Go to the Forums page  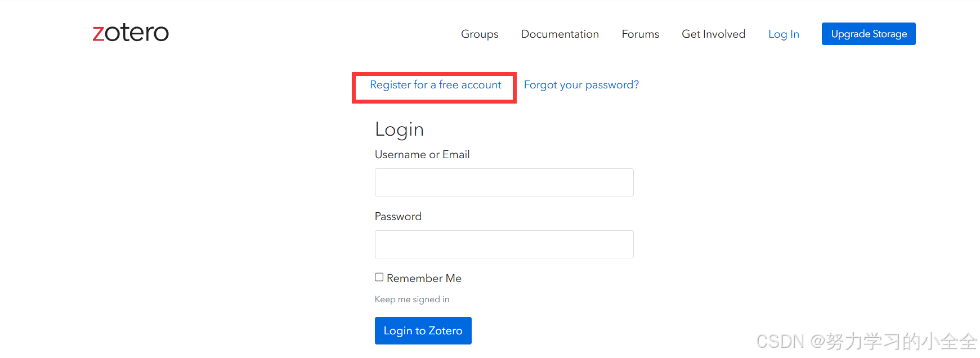pyautogui.click(x=641, y=34)
